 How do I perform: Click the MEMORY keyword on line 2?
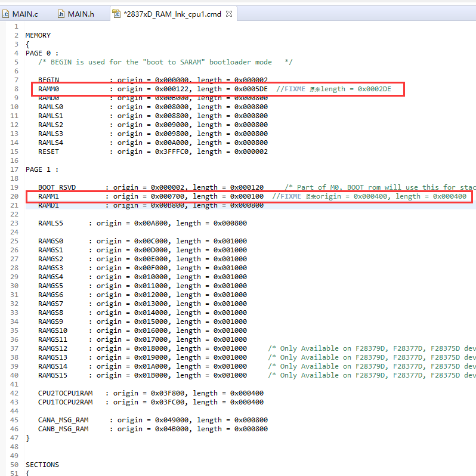38,35
